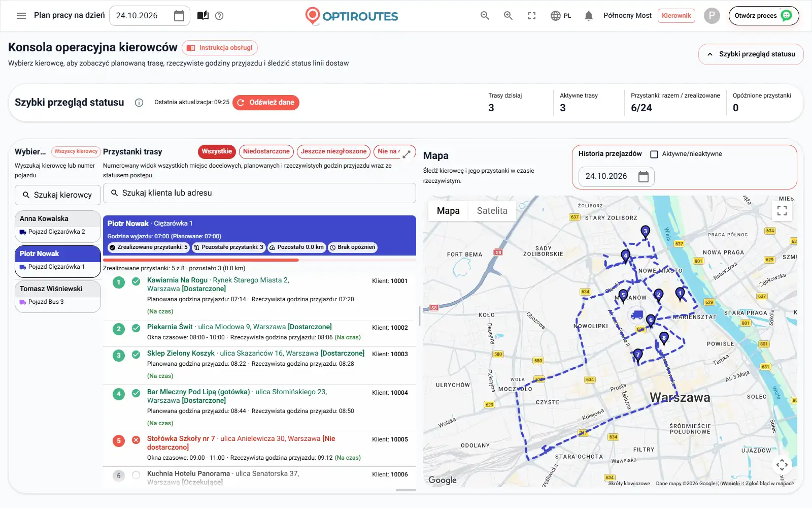812x508 pixels.
Task: Open stop Piekarnia Świt row
Action: (259, 333)
